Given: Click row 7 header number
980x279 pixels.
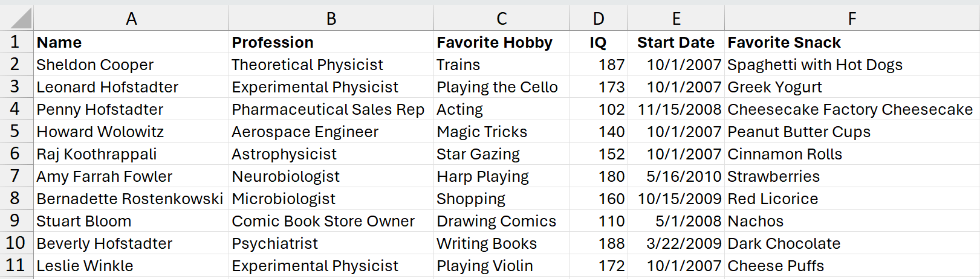Looking at the screenshot, I should coord(16,176).
